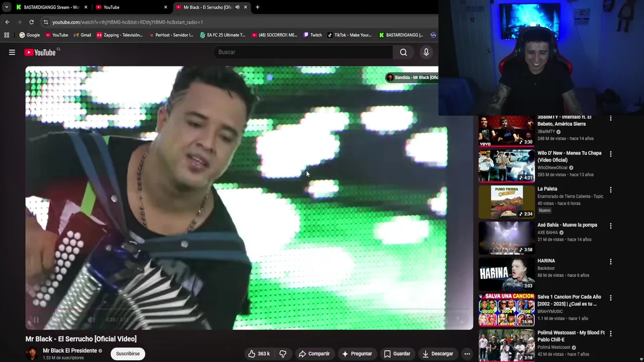The image size is (644, 362).
Task: Open the Zapping - Televisión bookmark
Action: tap(120, 35)
